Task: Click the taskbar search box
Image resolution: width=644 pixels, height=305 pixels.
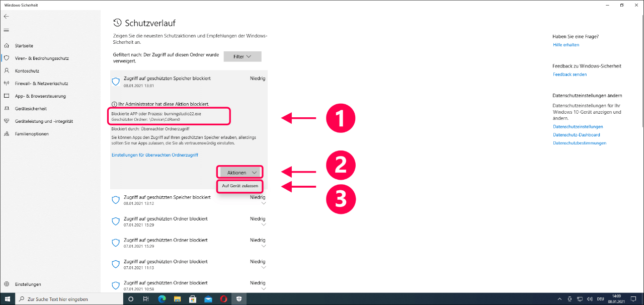Action: (x=69, y=299)
